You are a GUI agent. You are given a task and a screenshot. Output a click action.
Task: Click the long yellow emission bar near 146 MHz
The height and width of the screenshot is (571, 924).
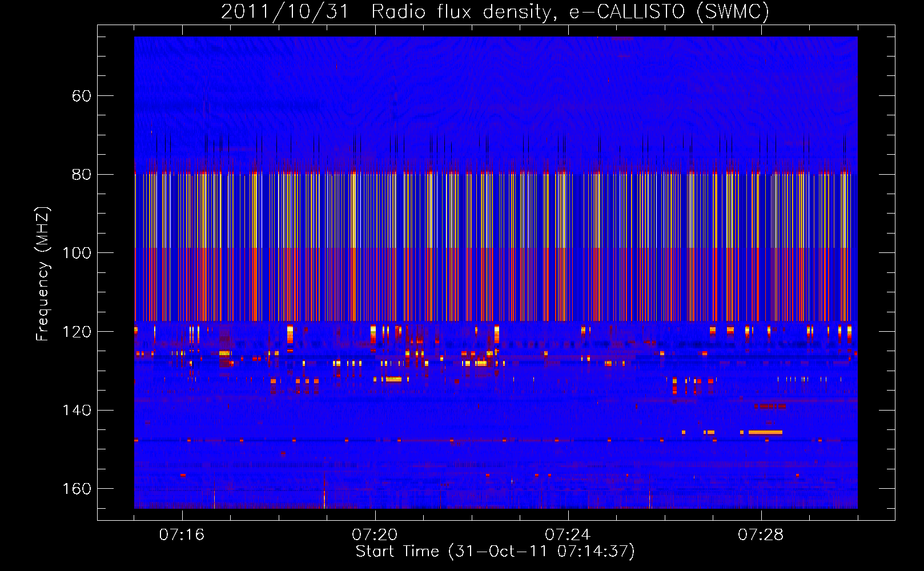[x=765, y=432]
